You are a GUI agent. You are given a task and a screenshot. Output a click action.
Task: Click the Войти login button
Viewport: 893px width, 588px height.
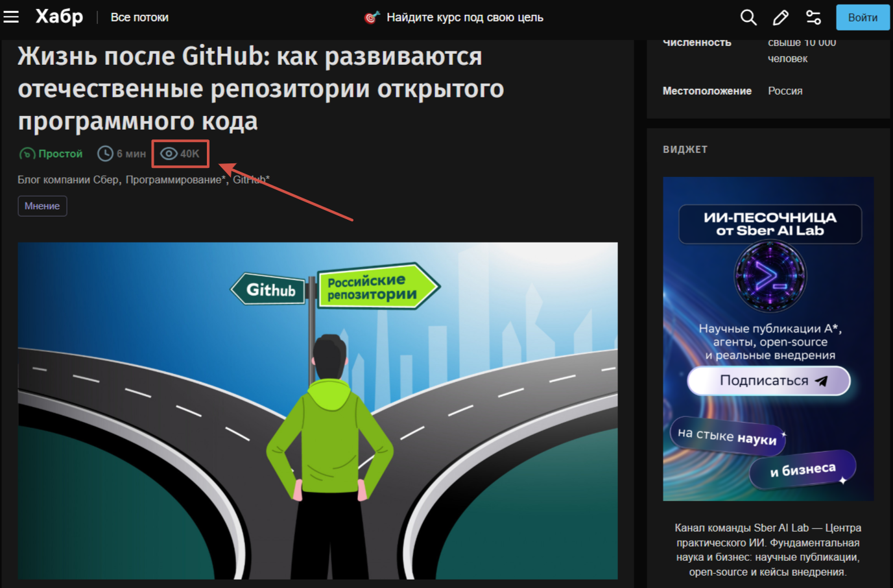coord(863,18)
